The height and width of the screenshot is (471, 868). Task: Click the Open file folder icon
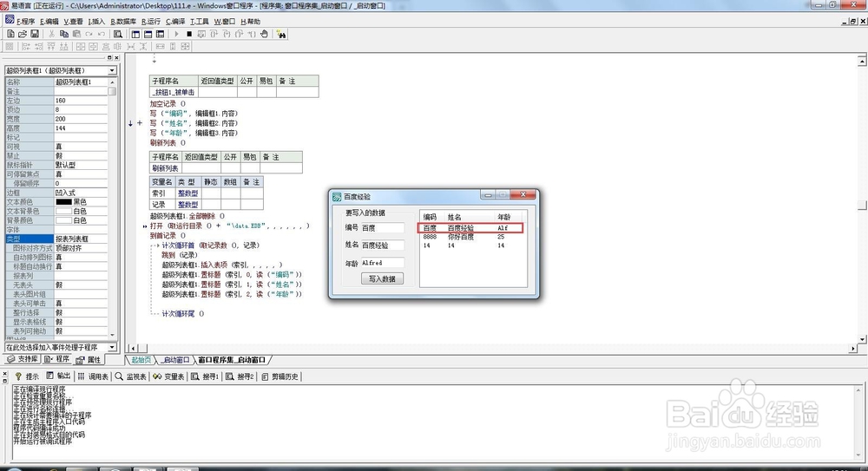23,34
